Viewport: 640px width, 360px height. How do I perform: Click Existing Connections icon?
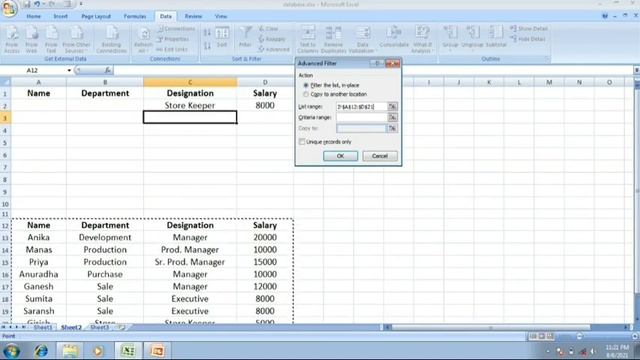click(111, 39)
